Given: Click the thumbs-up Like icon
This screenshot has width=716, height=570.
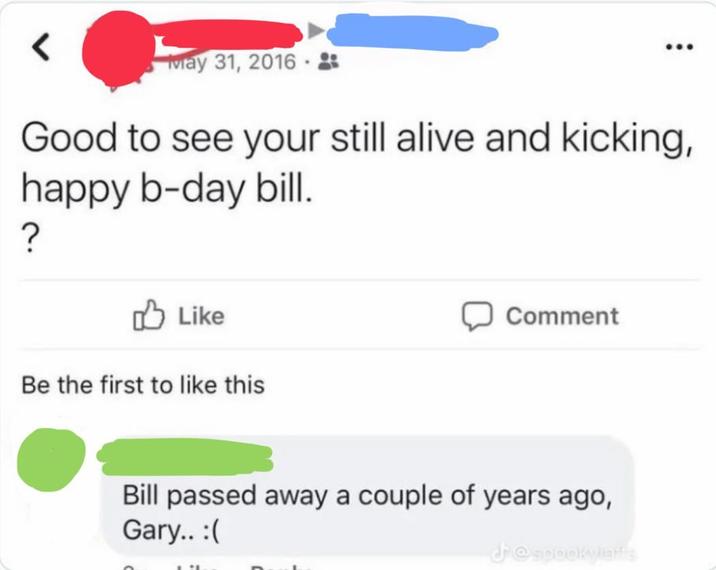Looking at the screenshot, I should [148, 315].
